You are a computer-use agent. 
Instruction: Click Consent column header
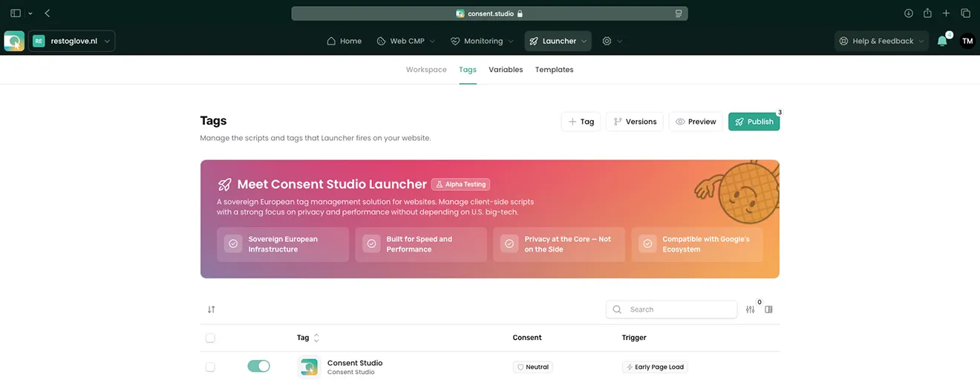pyautogui.click(x=527, y=338)
